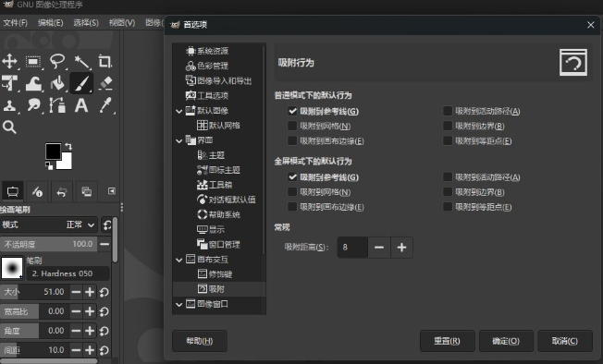The image size is (603, 364).
Task: Click the Hardness 050 brush thumbnail
Action: 12,268
